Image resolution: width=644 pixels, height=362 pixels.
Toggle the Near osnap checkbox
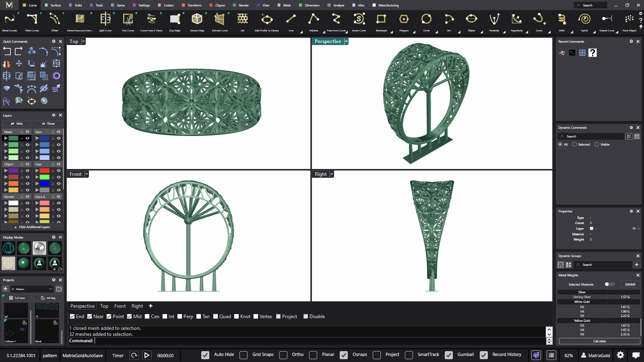click(90, 317)
